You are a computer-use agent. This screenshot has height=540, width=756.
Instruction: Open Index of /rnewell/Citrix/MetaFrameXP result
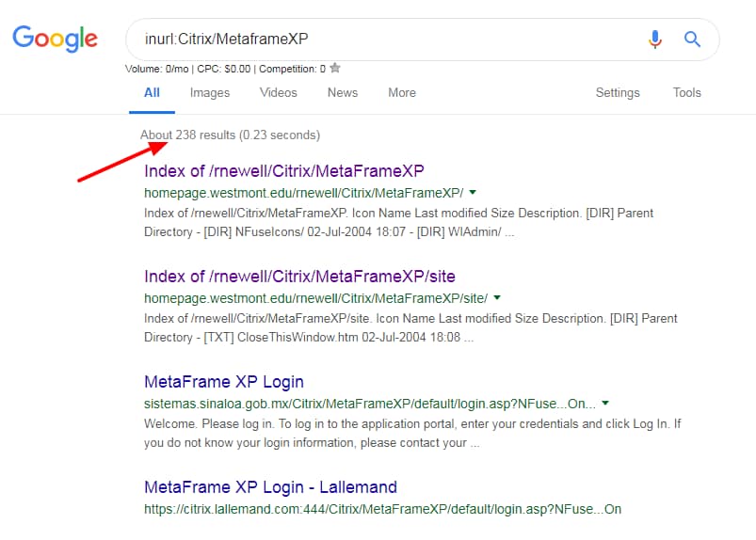pyautogui.click(x=284, y=171)
